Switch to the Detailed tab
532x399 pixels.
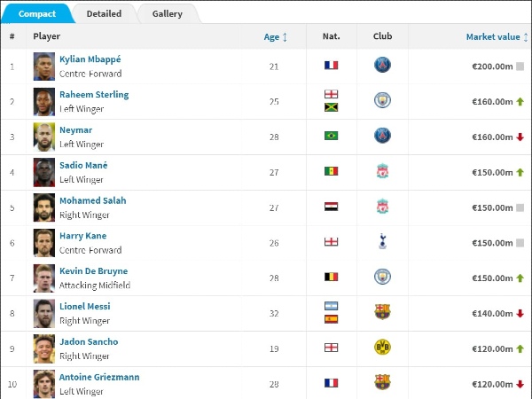pos(104,14)
